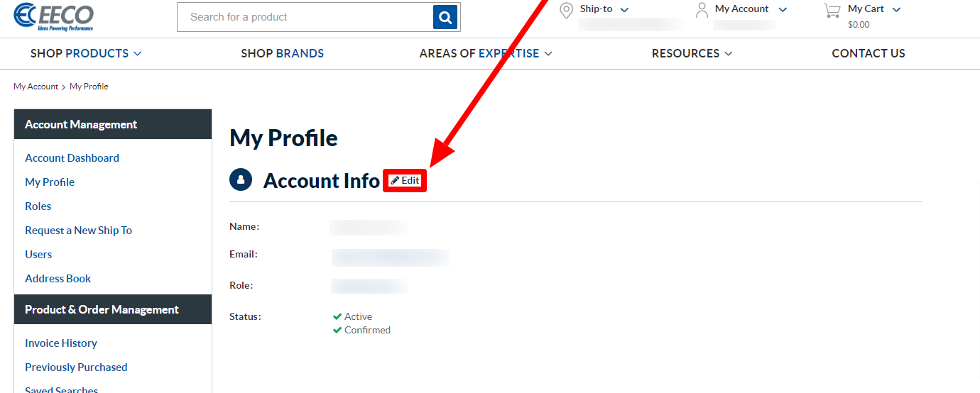Click the Status: field label

245,317
